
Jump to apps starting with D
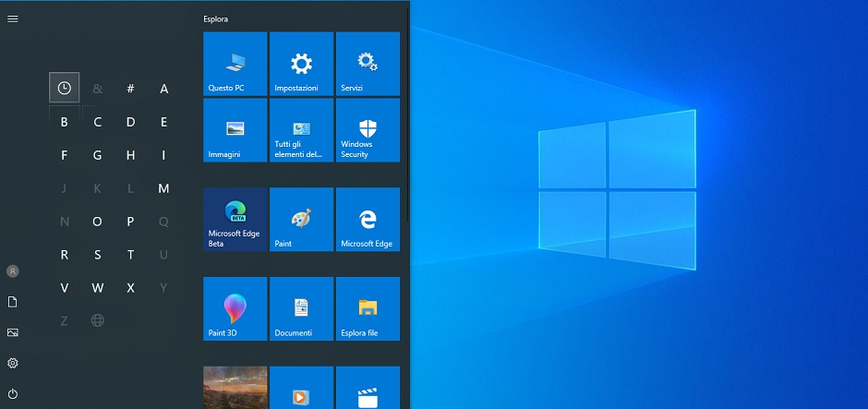[x=130, y=122]
